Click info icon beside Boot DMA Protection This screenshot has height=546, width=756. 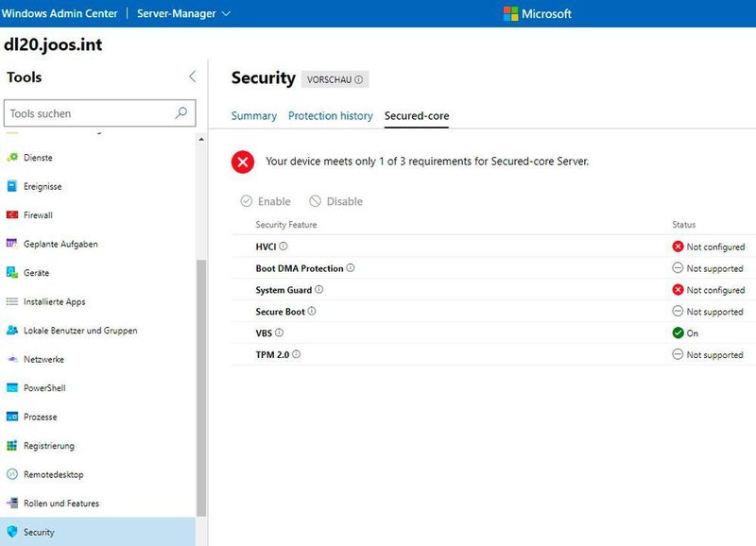coord(351,267)
